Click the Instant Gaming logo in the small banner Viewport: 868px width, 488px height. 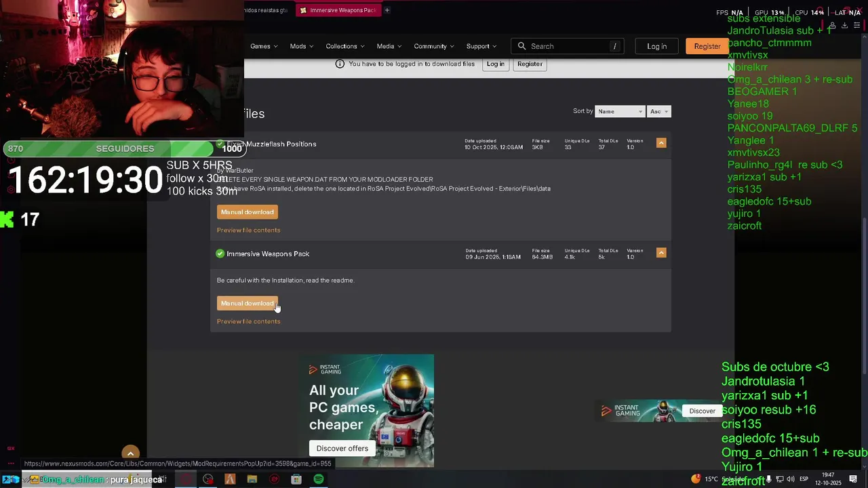620,411
